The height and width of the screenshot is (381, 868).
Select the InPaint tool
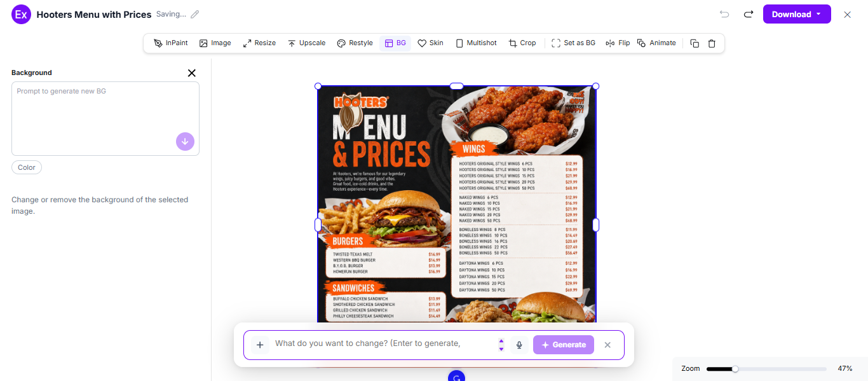[x=170, y=43]
